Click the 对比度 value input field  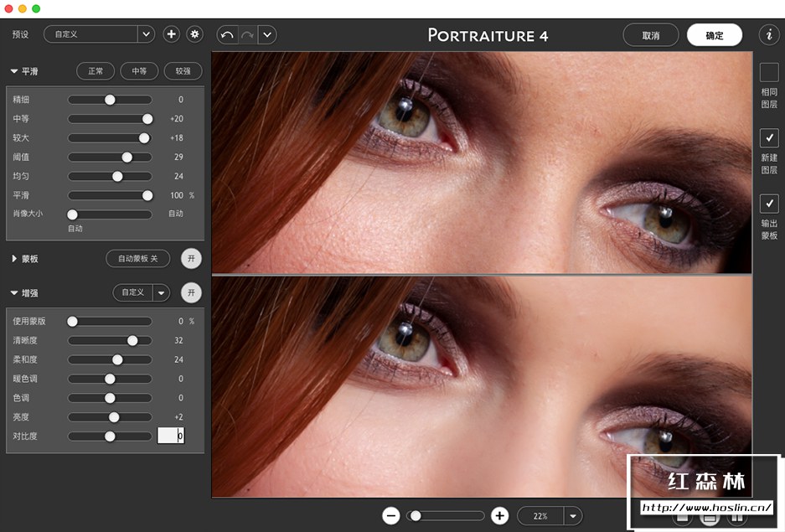click(171, 436)
